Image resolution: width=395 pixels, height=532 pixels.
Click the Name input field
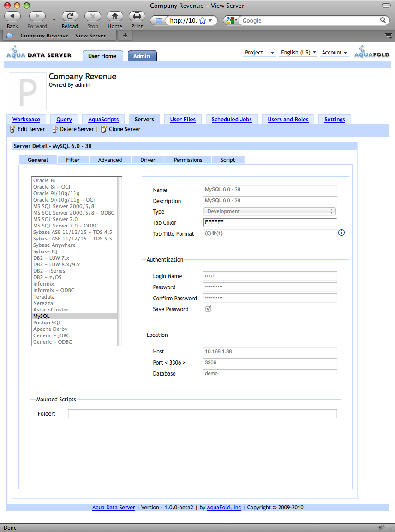coord(270,189)
